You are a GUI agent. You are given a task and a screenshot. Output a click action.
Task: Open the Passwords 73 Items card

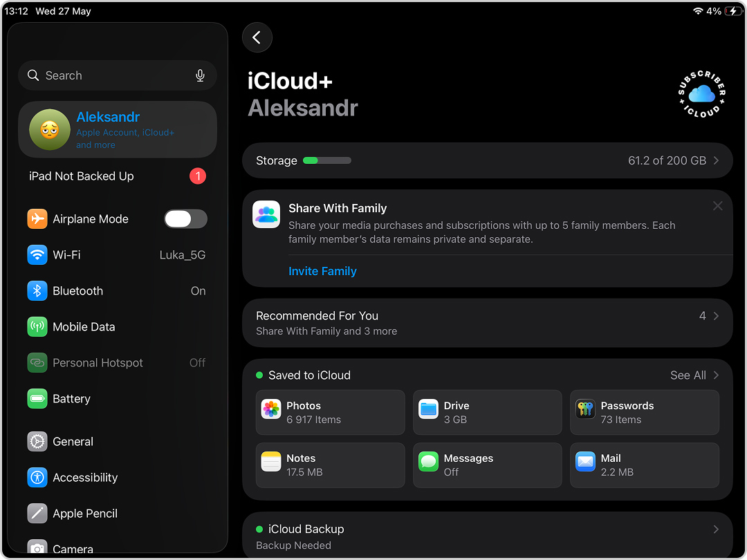click(645, 412)
